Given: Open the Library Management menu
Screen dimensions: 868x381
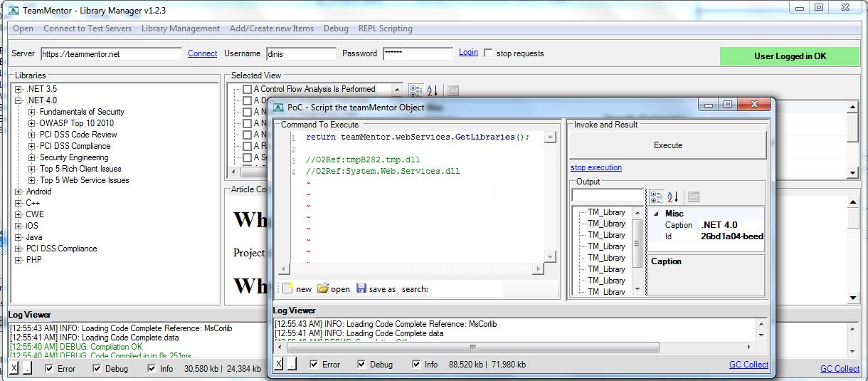Looking at the screenshot, I should click(x=181, y=28).
